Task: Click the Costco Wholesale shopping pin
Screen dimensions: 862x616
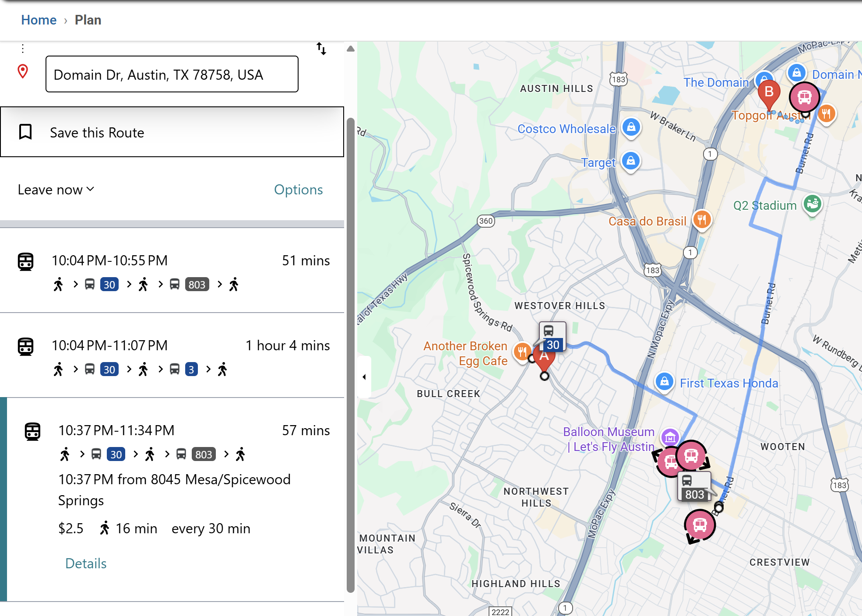Action: [x=631, y=128]
